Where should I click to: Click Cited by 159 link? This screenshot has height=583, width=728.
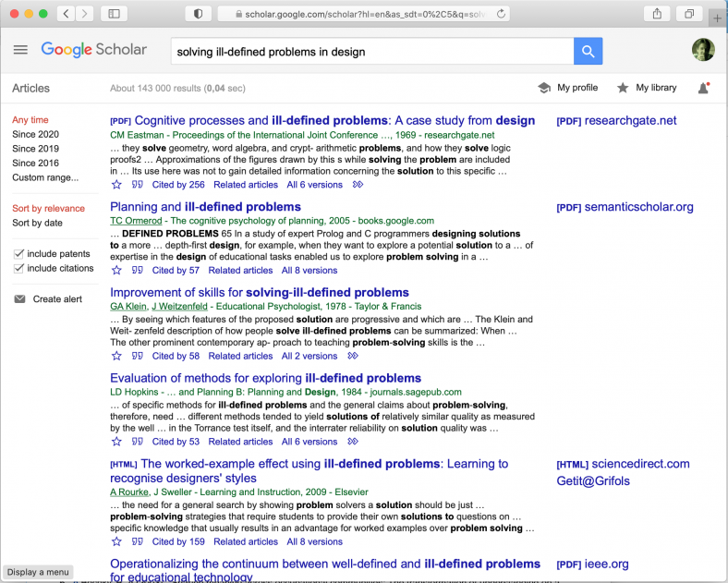click(x=178, y=541)
